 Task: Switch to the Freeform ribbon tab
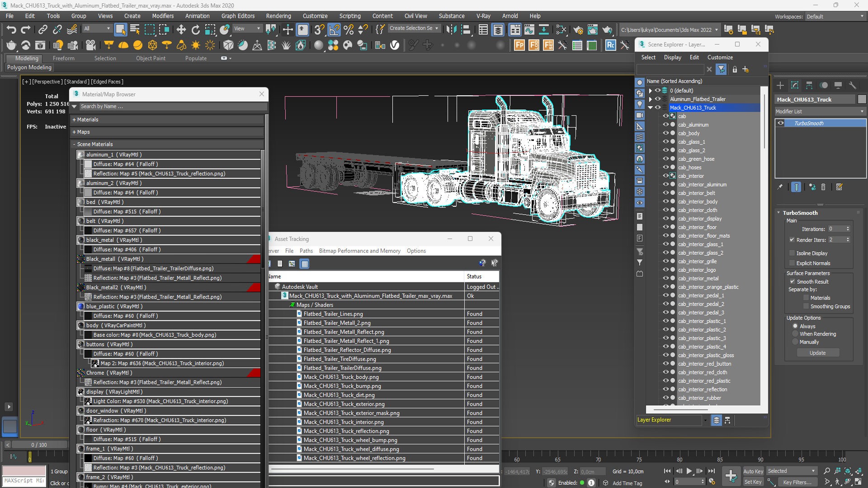pyautogui.click(x=63, y=58)
